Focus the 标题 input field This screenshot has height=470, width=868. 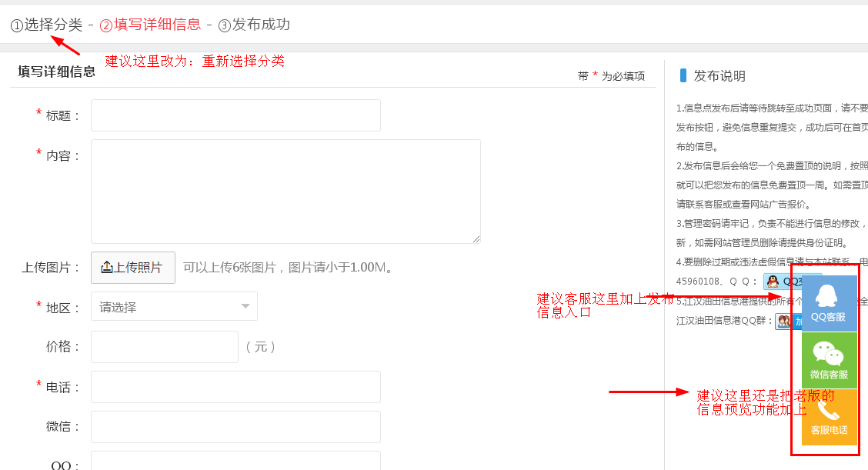[235, 115]
